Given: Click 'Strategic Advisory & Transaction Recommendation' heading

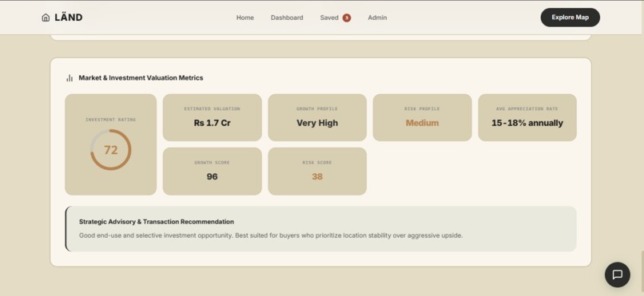Looking at the screenshot, I should click(x=157, y=222).
